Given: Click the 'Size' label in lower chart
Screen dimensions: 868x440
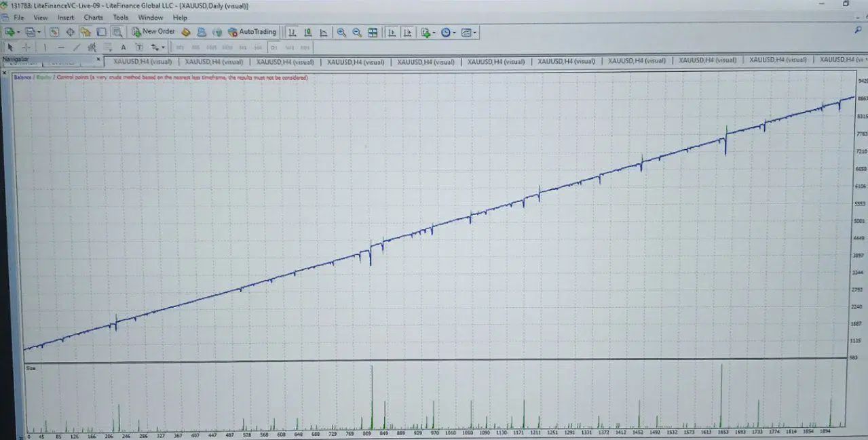Looking at the screenshot, I should (x=31, y=368).
